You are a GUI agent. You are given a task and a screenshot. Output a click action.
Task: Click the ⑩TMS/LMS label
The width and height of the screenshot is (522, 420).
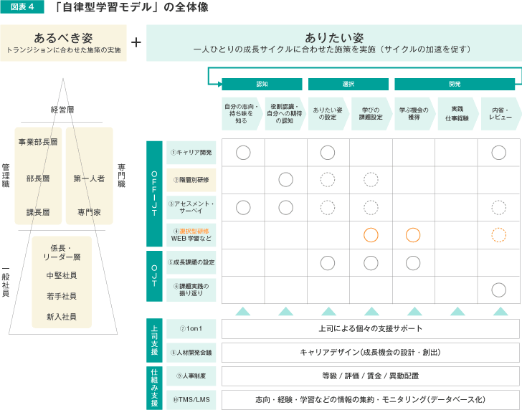click(x=191, y=400)
